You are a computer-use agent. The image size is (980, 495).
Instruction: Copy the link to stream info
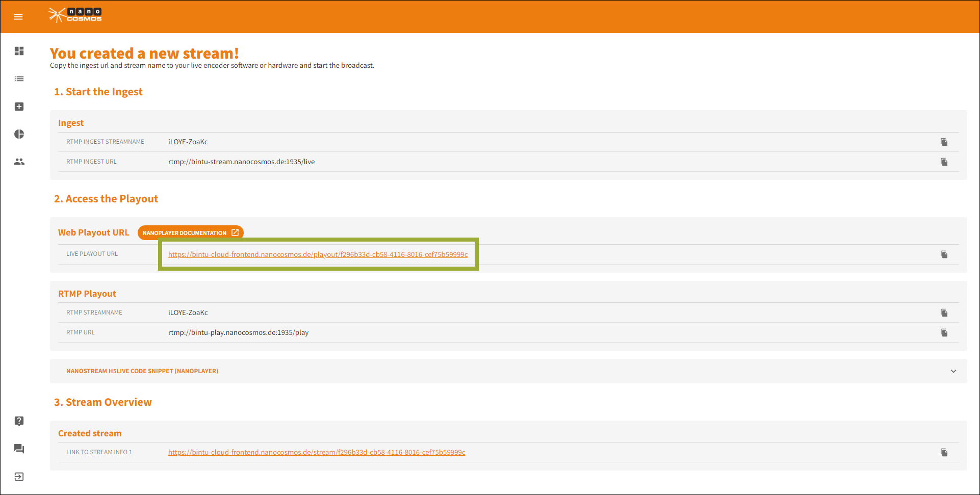tap(944, 453)
